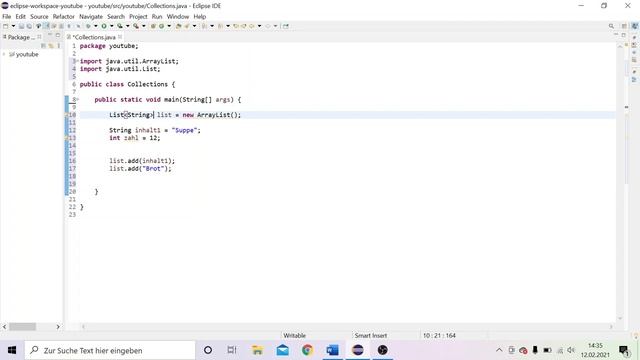This screenshot has width=640, height=360.
Task: Click the Open Type toolbar icon
Action: [x=178, y=26]
